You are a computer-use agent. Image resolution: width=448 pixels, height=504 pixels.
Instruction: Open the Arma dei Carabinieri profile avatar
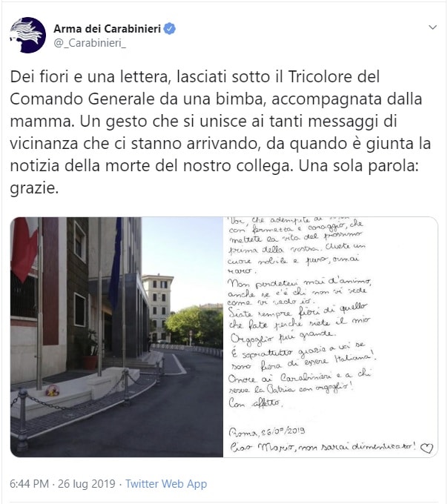pyautogui.click(x=27, y=35)
